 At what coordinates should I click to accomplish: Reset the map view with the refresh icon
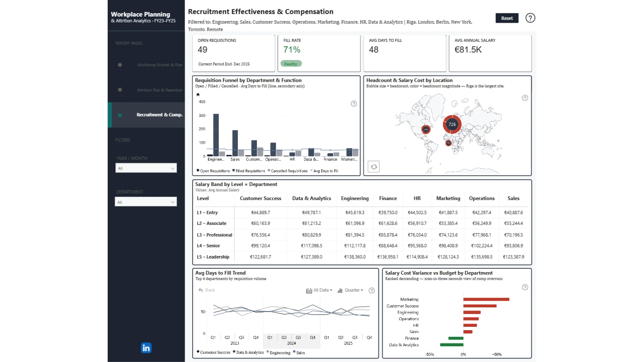point(374,167)
